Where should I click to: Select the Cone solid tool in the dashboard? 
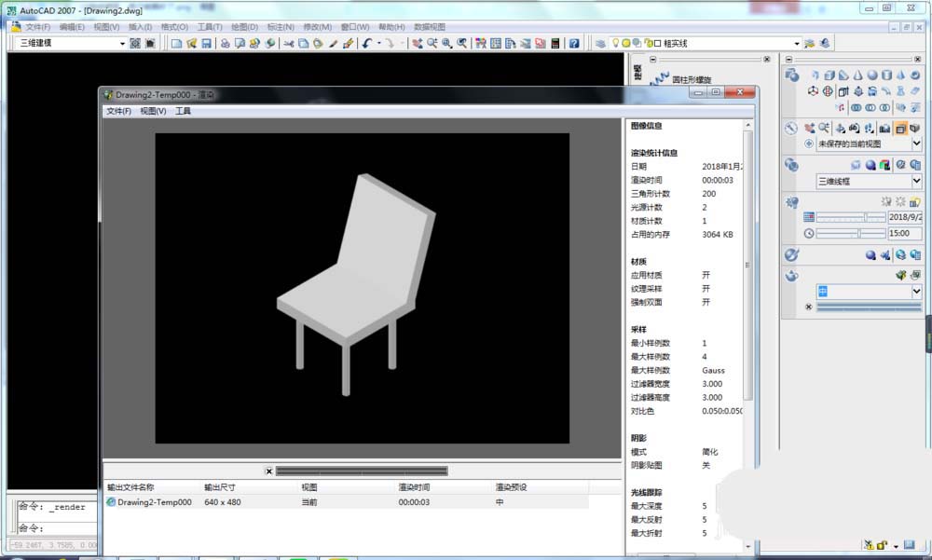tap(857, 75)
